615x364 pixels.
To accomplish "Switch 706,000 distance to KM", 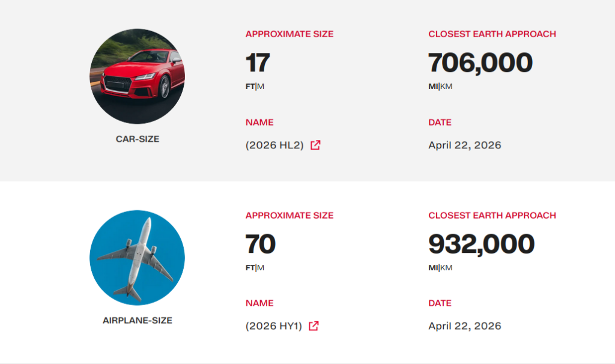I will (x=446, y=86).
